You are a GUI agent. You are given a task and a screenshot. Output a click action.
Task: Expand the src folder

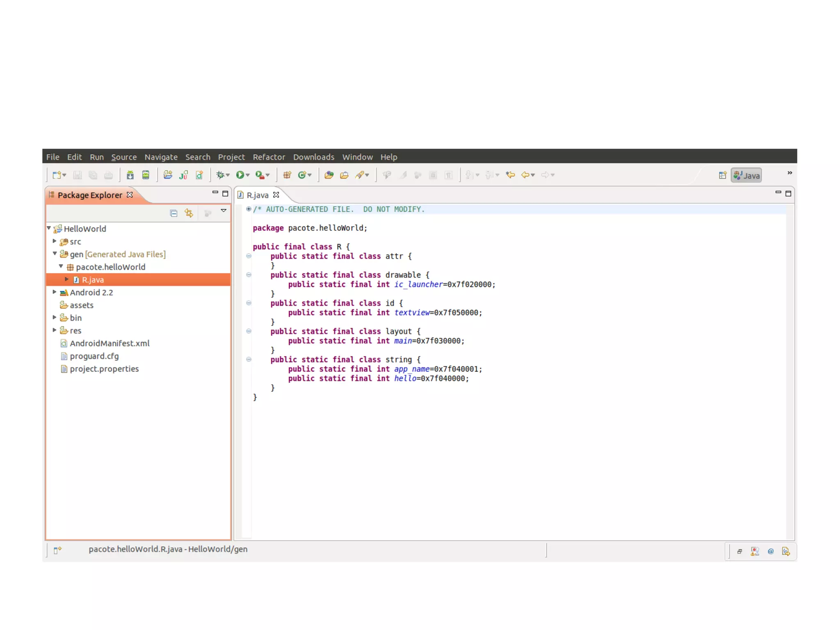click(x=55, y=241)
